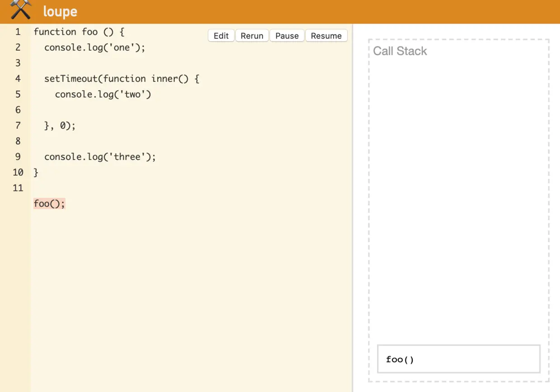Click line 'function foo () {'
560x392 pixels.
coord(79,32)
